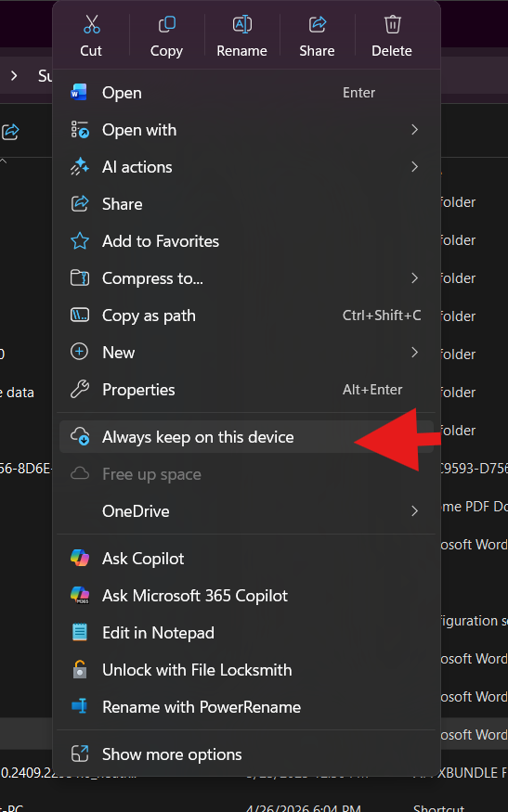
Task: Click the New plus circle icon
Action: tap(79, 353)
